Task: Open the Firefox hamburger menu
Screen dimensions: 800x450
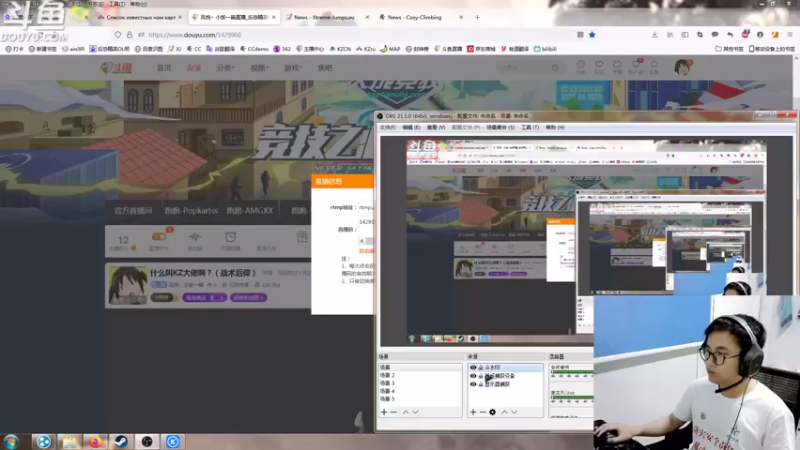Action: [x=790, y=35]
